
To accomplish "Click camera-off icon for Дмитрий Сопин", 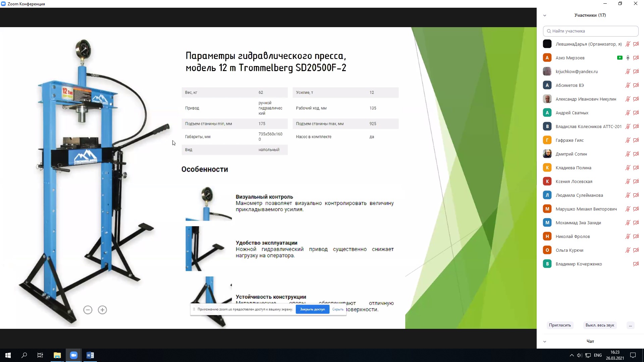I will [636, 154].
